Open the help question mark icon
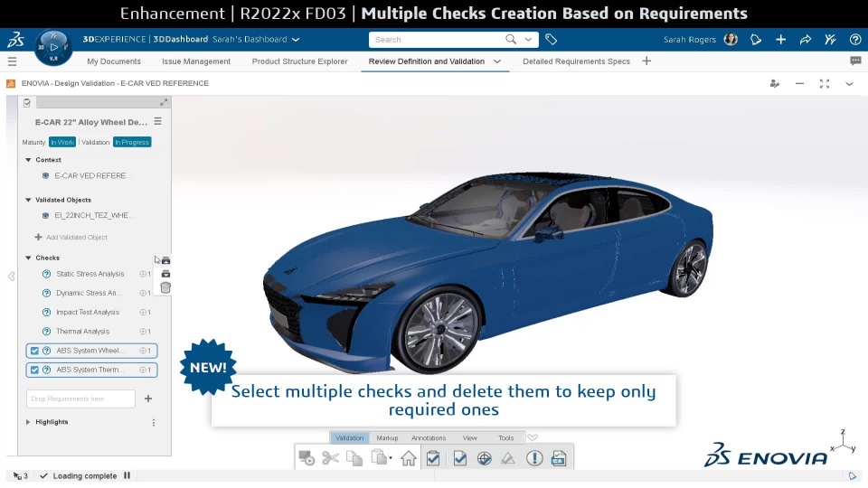Image resolution: width=868 pixels, height=488 pixels. [x=855, y=39]
